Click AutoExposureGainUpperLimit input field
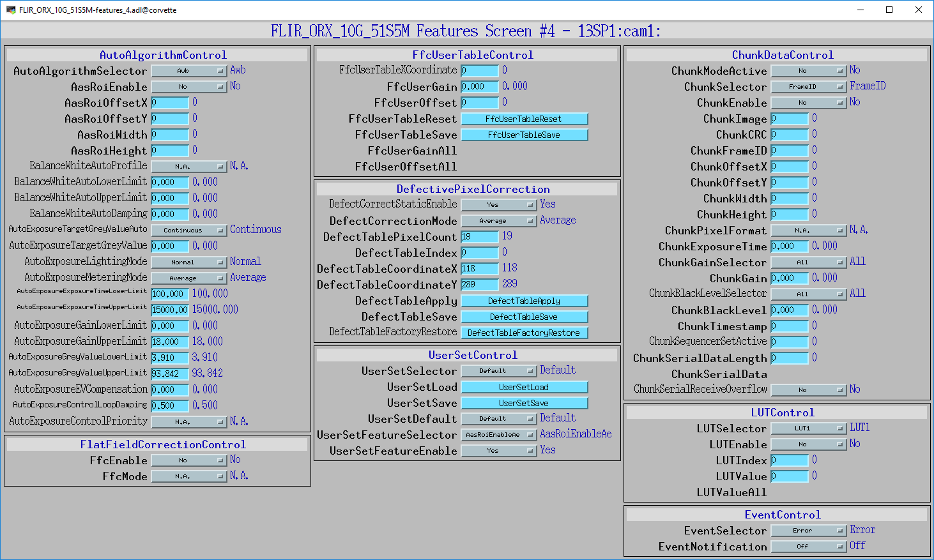The image size is (934, 560). 170,342
